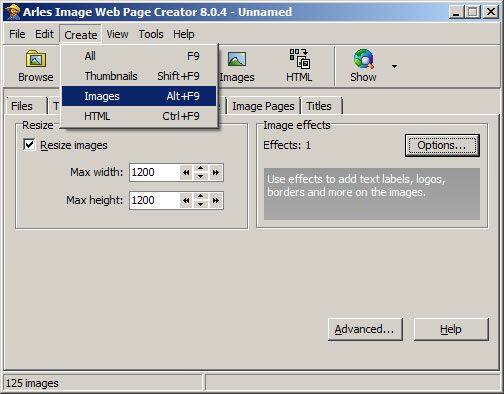This screenshot has width=504, height=394.
Task: Click the Max width large-increase double arrow
Action: (x=216, y=172)
